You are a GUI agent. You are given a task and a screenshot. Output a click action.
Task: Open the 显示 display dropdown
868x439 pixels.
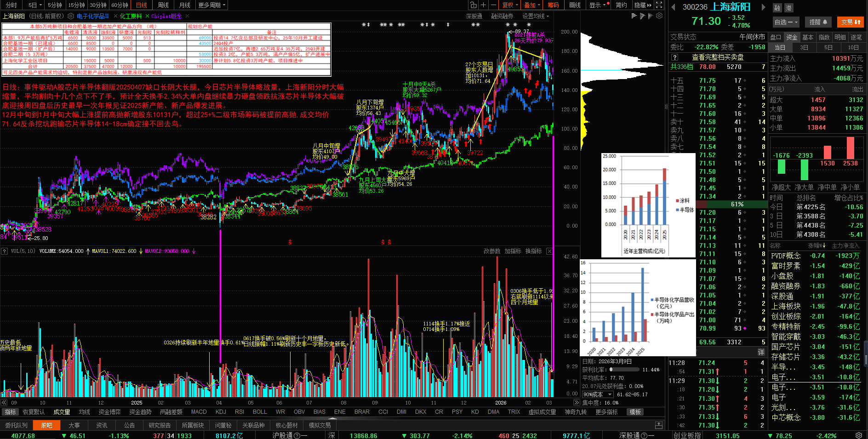[x=598, y=5]
